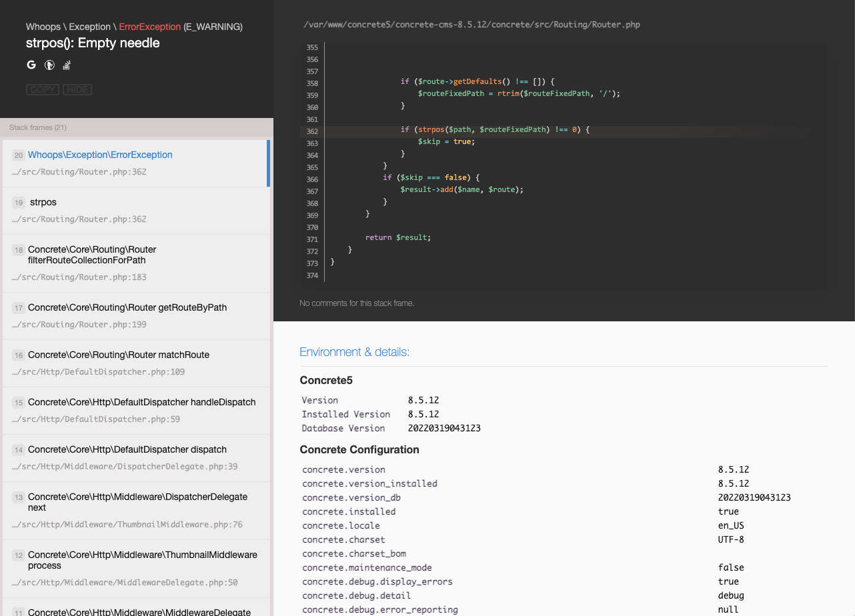Click the "false" maintenance mode value
The image size is (855, 616).
click(731, 568)
